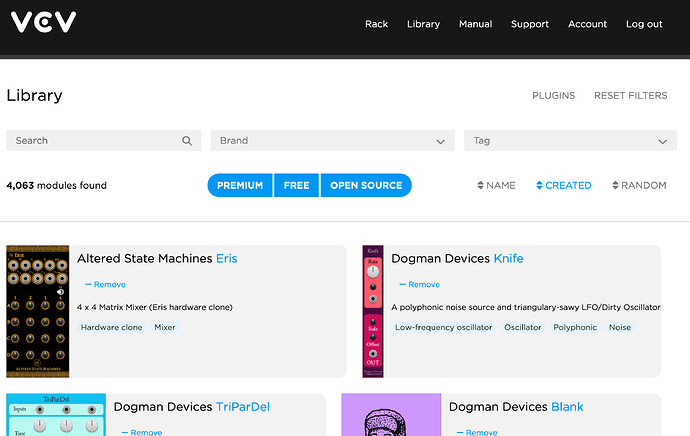Click the 'Library' page heading

[34, 95]
